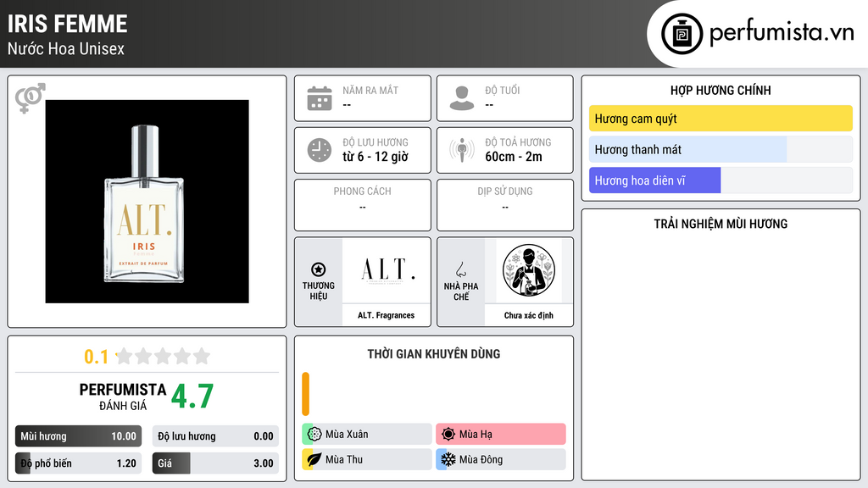Open the perfumista.vn site name

tap(782, 32)
